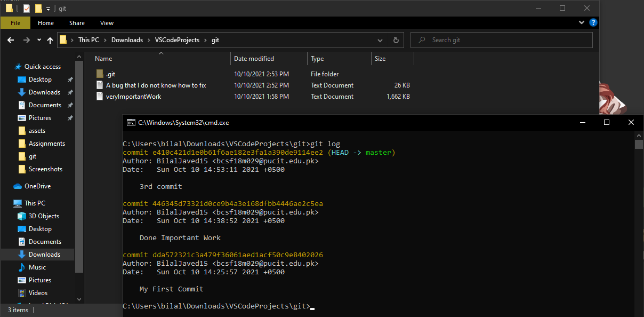Click the Up directory arrow
The image size is (644, 317).
pos(50,40)
